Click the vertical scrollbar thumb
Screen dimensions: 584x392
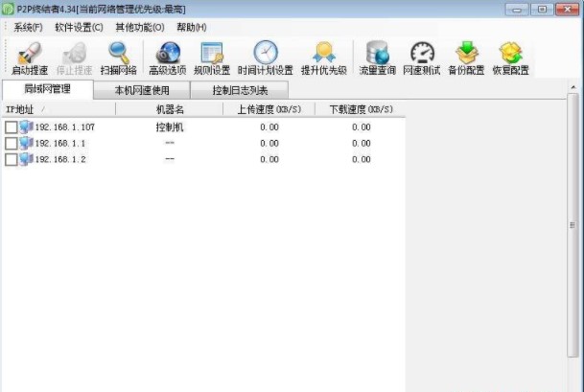(572, 225)
